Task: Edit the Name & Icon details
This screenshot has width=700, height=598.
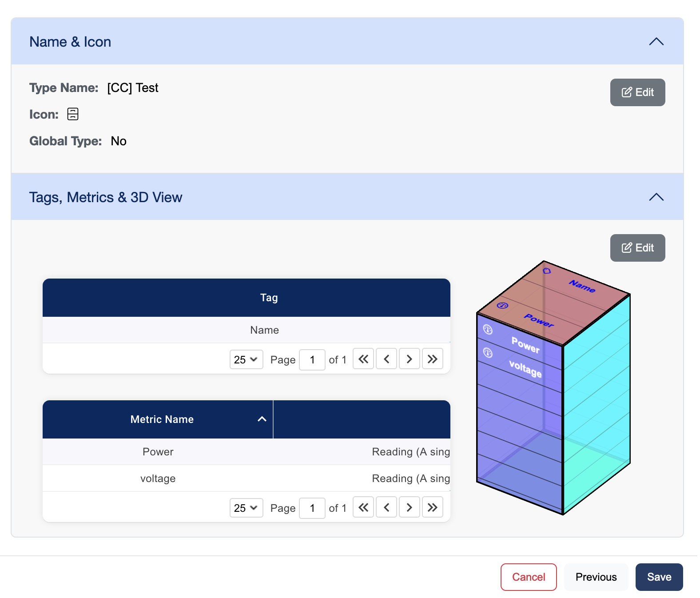Action: click(637, 92)
